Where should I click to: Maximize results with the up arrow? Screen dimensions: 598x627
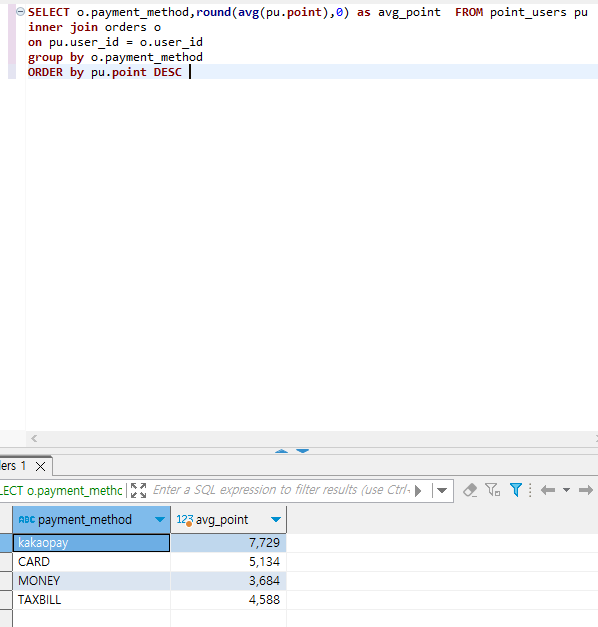[282, 451]
